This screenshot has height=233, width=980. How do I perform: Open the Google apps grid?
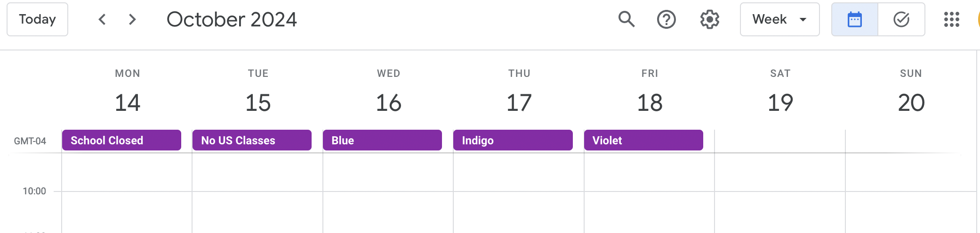[x=951, y=19]
